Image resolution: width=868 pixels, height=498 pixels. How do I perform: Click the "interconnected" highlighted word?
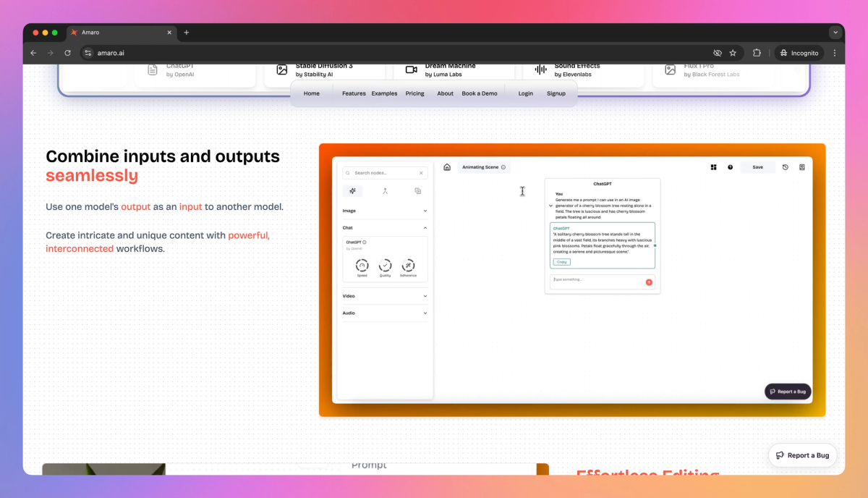click(x=80, y=248)
